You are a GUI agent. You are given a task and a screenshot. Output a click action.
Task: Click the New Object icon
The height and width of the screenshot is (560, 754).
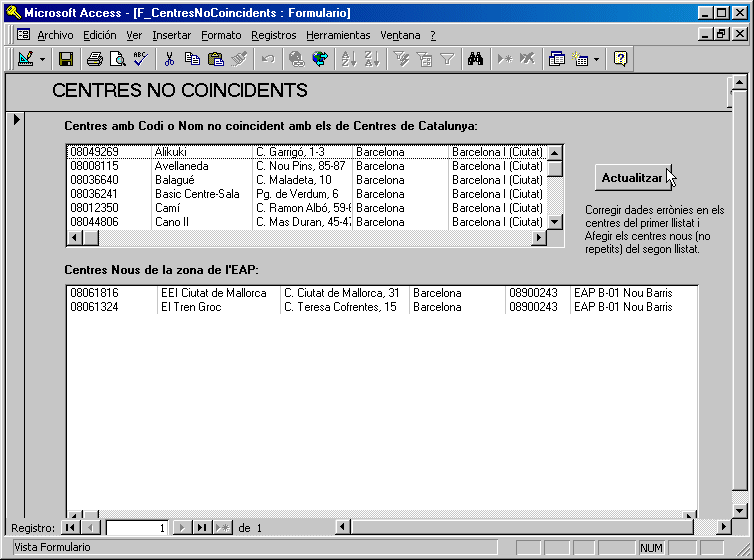pyautogui.click(x=580, y=59)
